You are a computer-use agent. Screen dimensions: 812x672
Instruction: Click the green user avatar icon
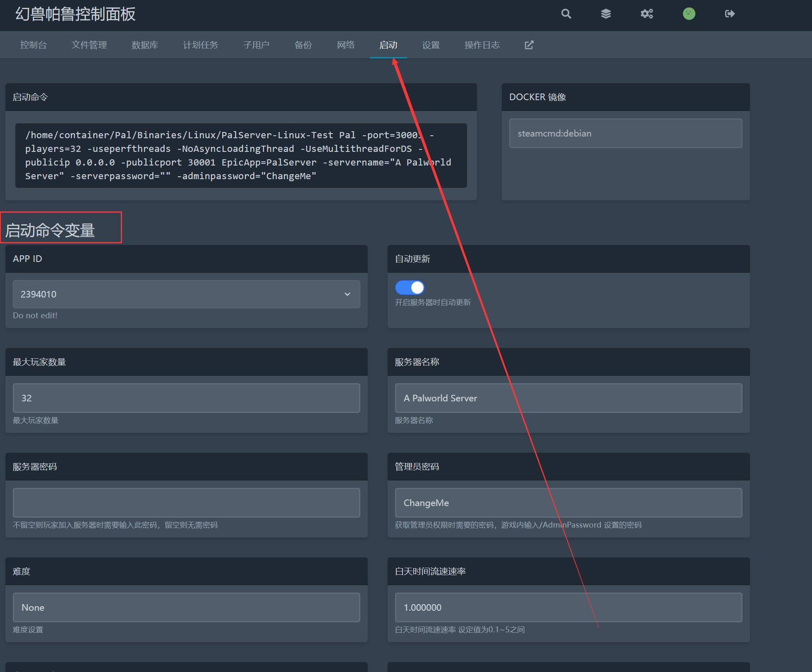click(x=689, y=14)
